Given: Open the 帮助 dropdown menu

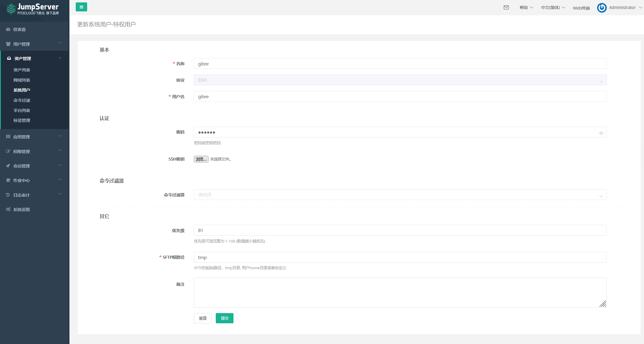Looking at the screenshot, I should click(526, 8).
